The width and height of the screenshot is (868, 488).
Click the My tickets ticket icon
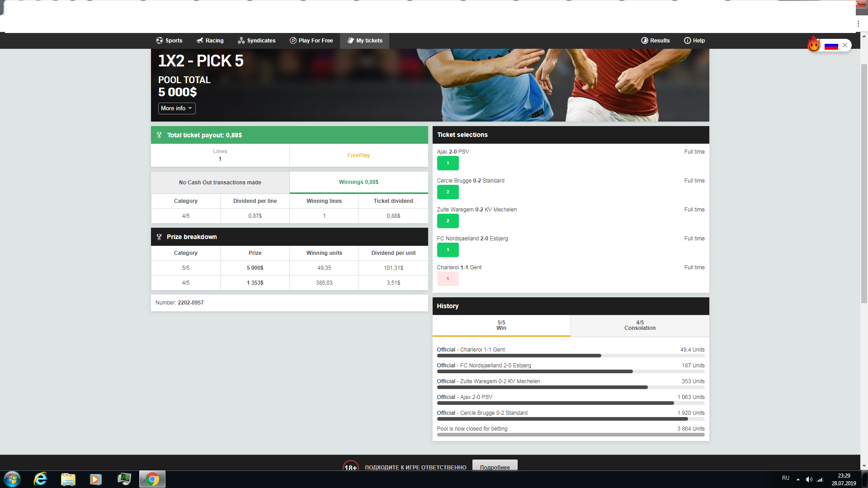(x=350, y=41)
